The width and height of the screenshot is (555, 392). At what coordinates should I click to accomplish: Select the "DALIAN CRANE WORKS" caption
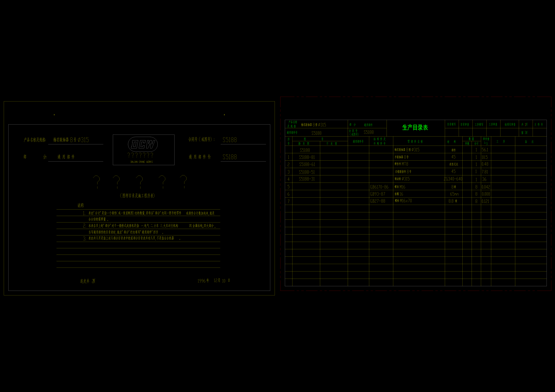point(142,162)
